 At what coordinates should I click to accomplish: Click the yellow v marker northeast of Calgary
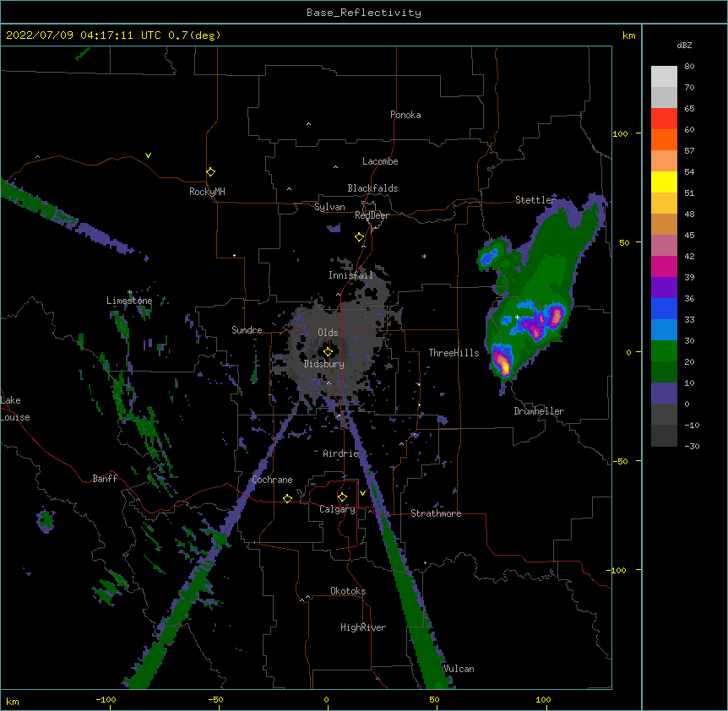362,493
